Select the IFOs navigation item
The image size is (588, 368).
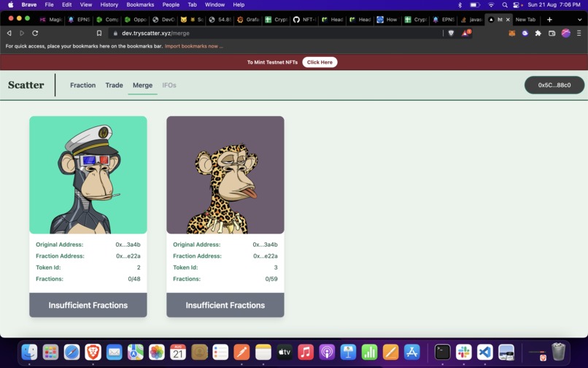pos(169,85)
